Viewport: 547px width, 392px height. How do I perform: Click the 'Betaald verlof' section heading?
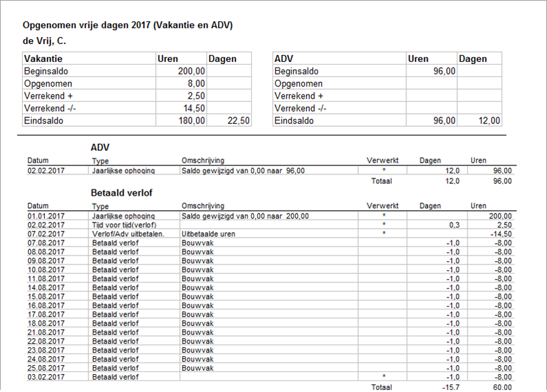coord(121,193)
